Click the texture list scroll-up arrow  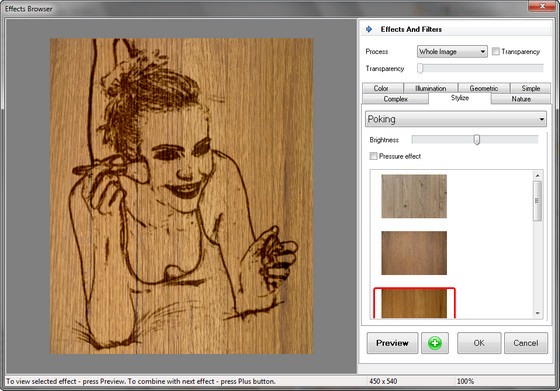point(537,175)
